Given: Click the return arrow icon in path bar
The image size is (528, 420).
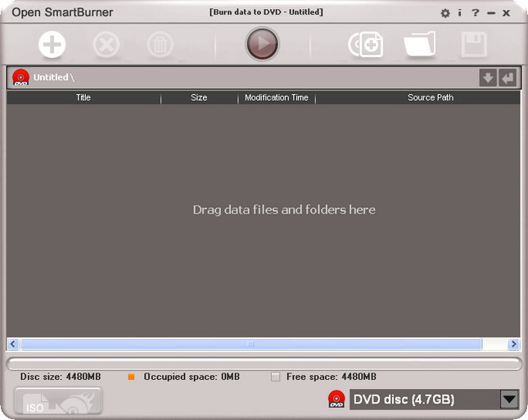Looking at the screenshot, I should click(508, 78).
